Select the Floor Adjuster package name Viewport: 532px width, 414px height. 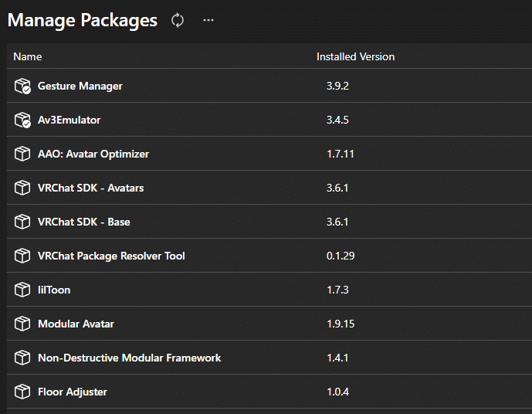pyautogui.click(x=73, y=392)
